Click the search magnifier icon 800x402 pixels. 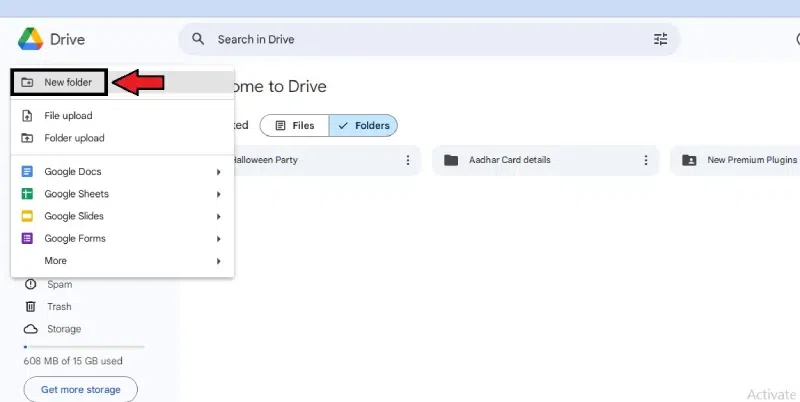coord(198,39)
